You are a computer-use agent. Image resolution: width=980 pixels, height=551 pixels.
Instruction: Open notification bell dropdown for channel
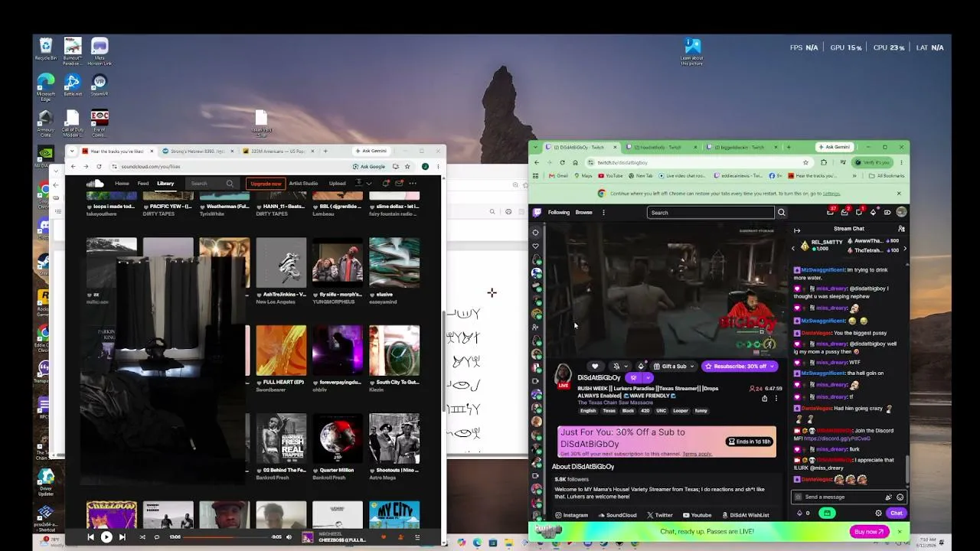620,366
